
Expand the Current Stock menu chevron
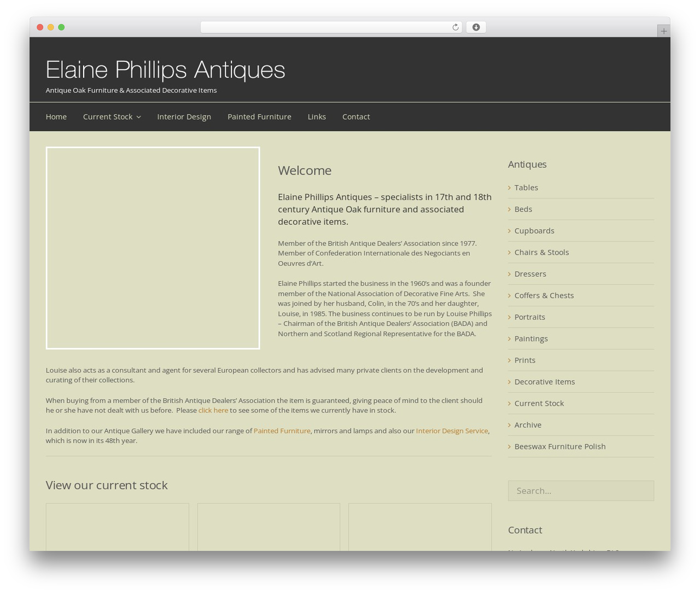tap(139, 117)
